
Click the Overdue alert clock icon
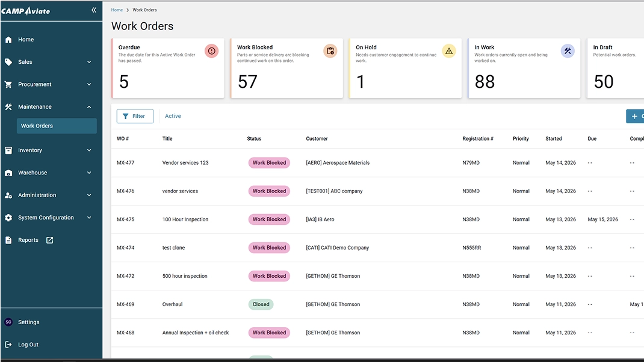(x=211, y=51)
